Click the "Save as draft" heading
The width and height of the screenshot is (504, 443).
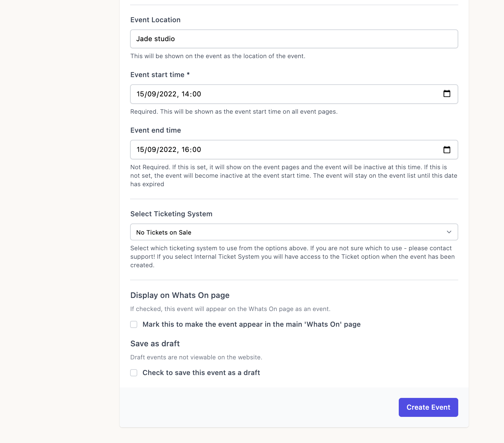[x=155, y=344]
